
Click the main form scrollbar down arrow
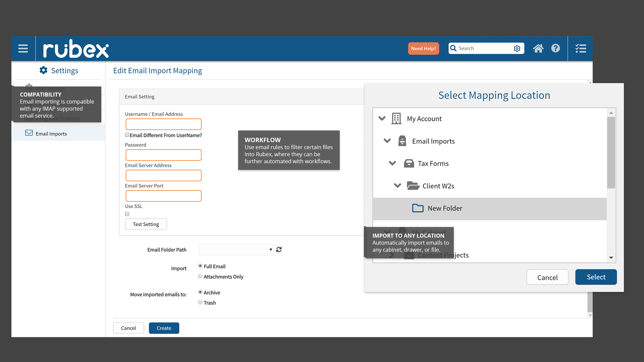point(590,315)
